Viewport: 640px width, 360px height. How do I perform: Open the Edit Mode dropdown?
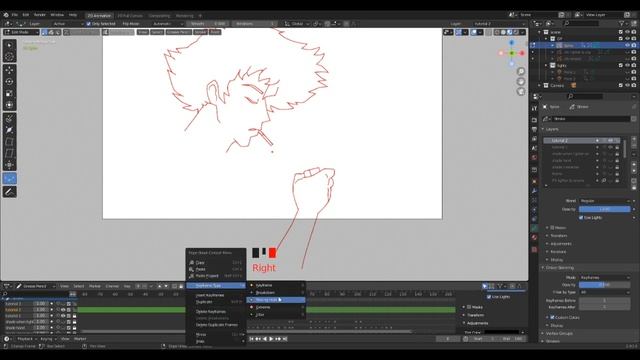pos(21,32)
